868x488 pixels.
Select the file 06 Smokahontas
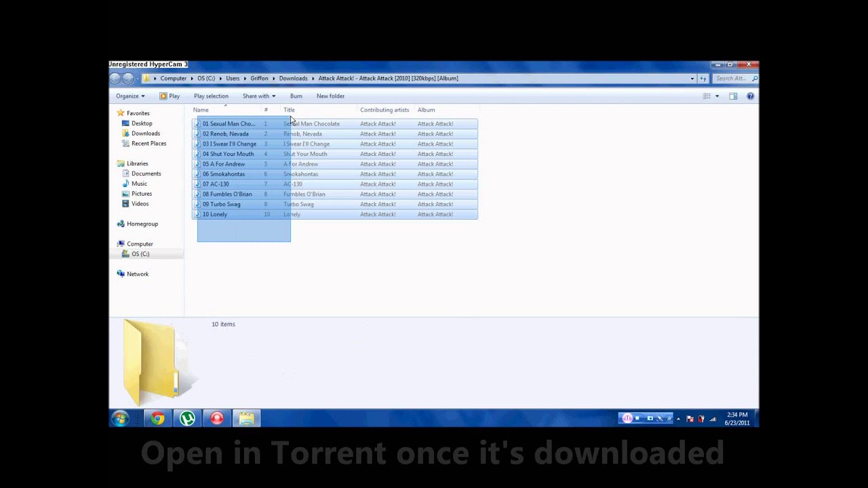tap(223, 174)
